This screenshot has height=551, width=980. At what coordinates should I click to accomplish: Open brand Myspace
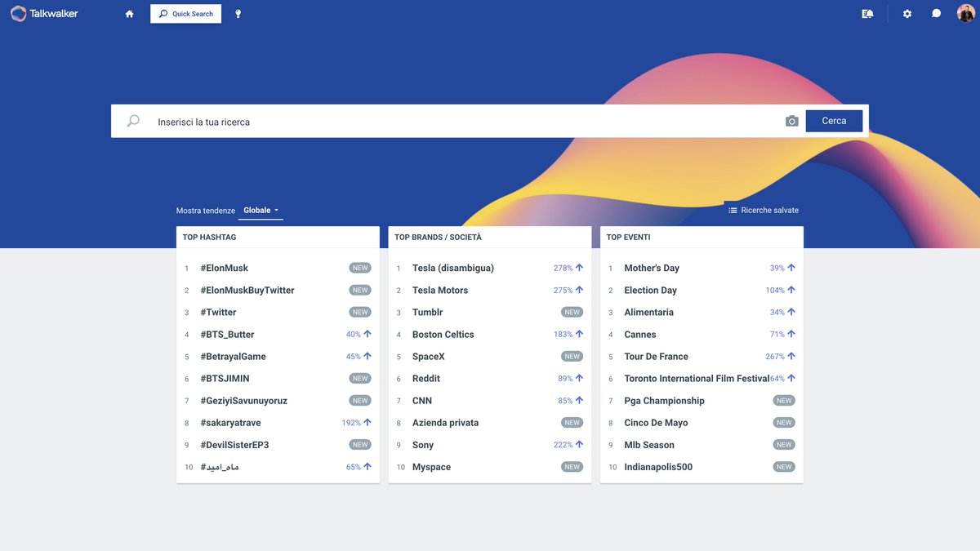point(431,466)
